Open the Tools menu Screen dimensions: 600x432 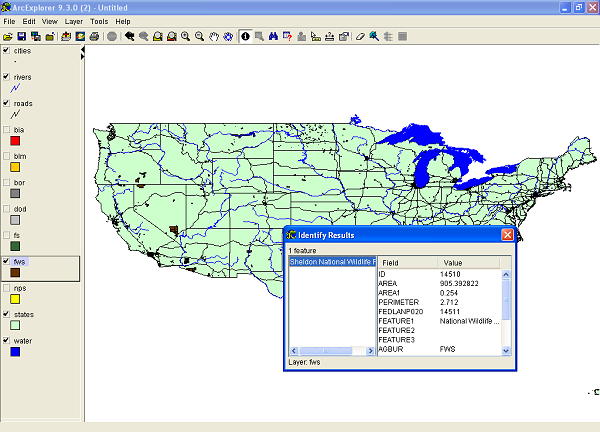coord(99,21)
